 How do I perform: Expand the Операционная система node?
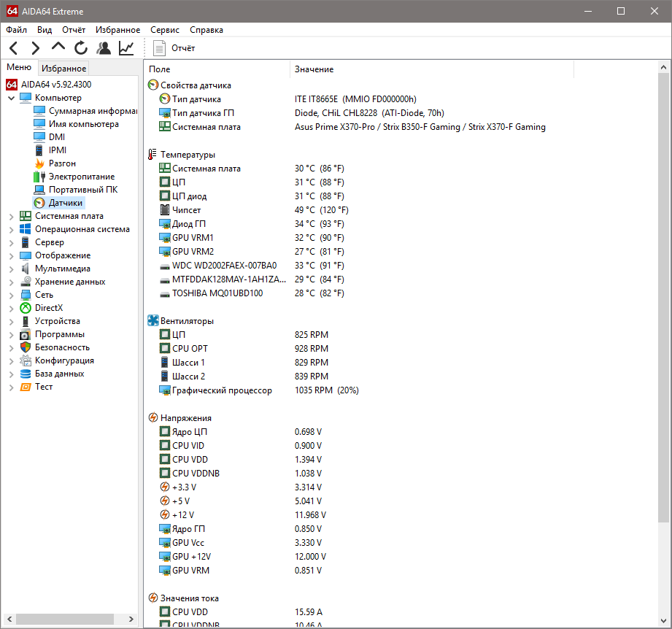coord(11,230)
